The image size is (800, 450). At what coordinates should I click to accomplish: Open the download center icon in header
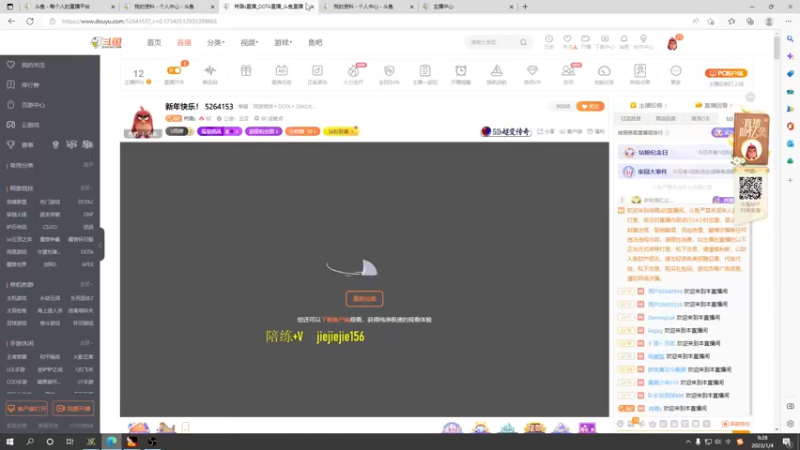coord(605,39)
